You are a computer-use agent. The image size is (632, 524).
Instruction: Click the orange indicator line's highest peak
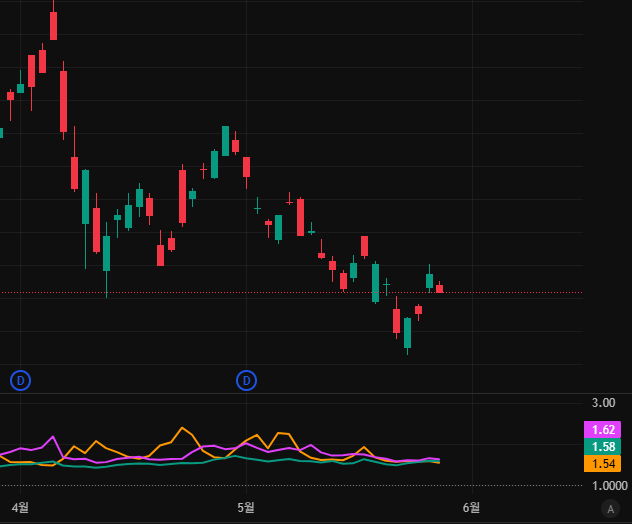[183, 429]
